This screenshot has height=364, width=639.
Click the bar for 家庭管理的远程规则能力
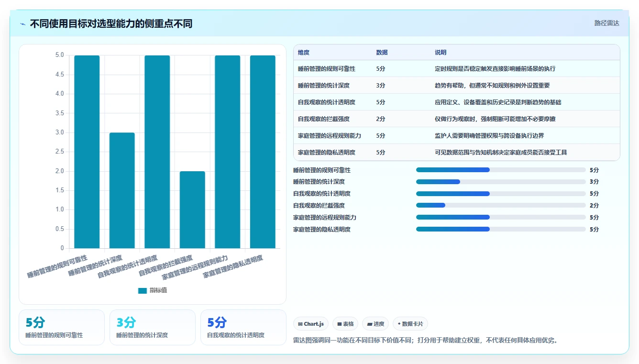click(x=228, y=152)
